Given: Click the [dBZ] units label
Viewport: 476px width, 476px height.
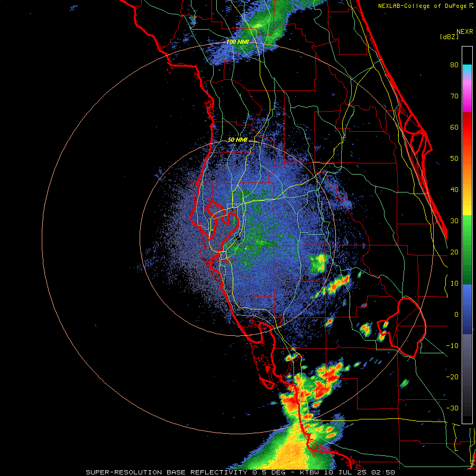Looking at the screenshot, I should coord(449,36).
